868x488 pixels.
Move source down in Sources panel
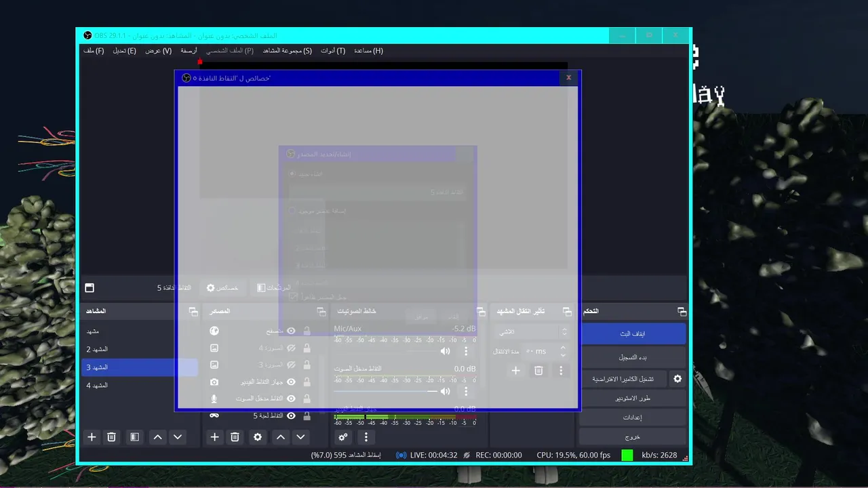[300, 437]
